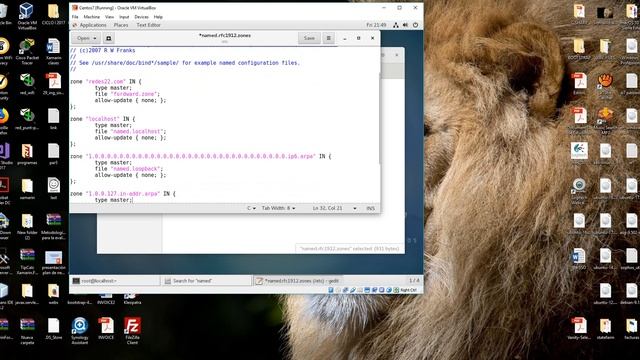The width and height of the screenshot is (640, 360).
Task: Expand the C language selector dropdown
Action: [251, 208]
